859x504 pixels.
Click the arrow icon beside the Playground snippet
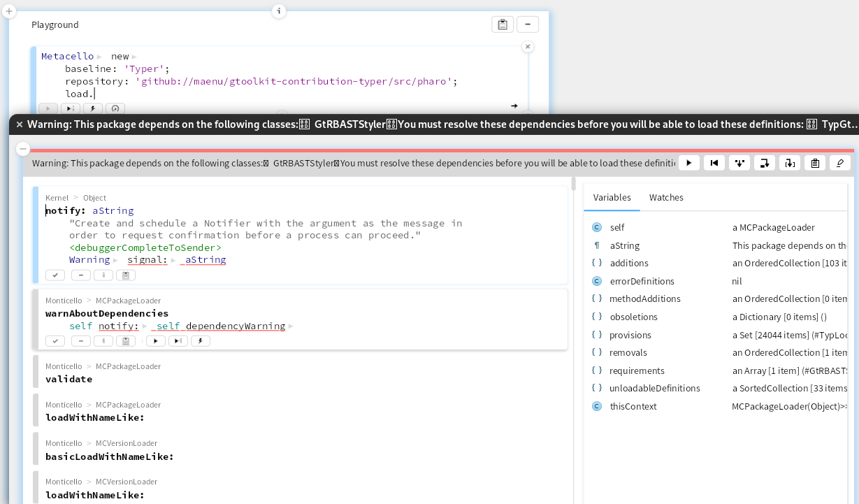coord(514,106)
